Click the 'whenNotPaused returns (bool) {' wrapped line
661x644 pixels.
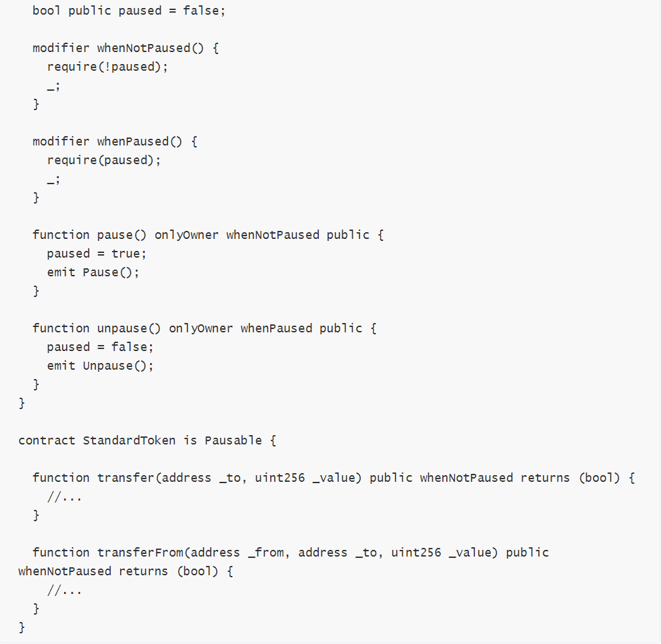tap(125, 571)
